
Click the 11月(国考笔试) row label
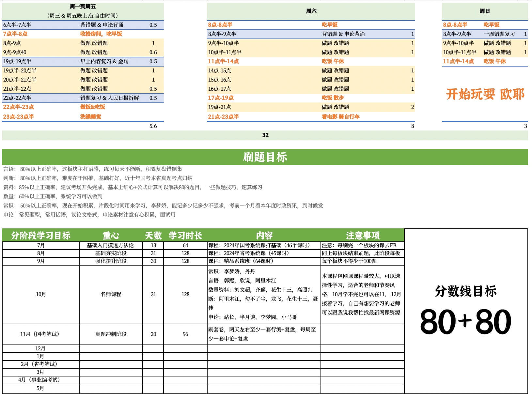pos(41,334)
